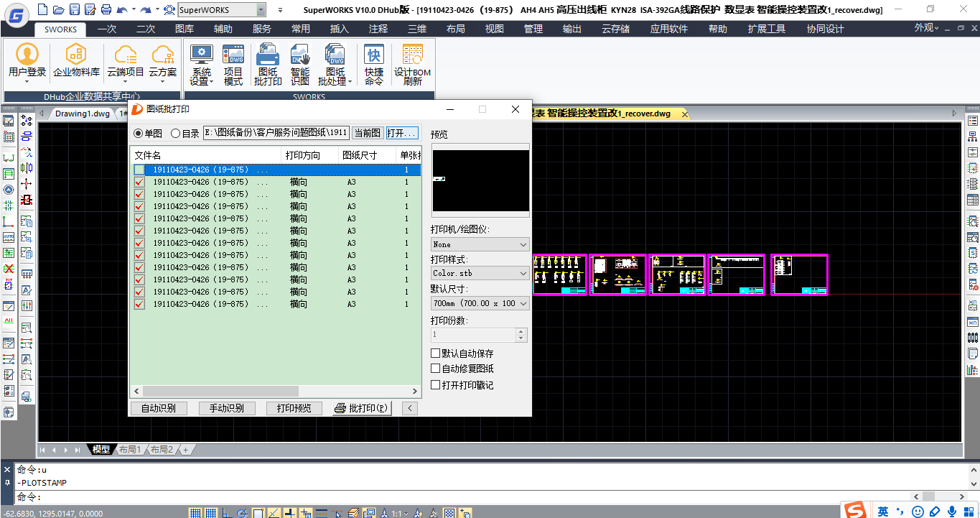This screenshot has height=518, width=980.
Task: Click the 项目模式 project mode icon
Action: 233,65
